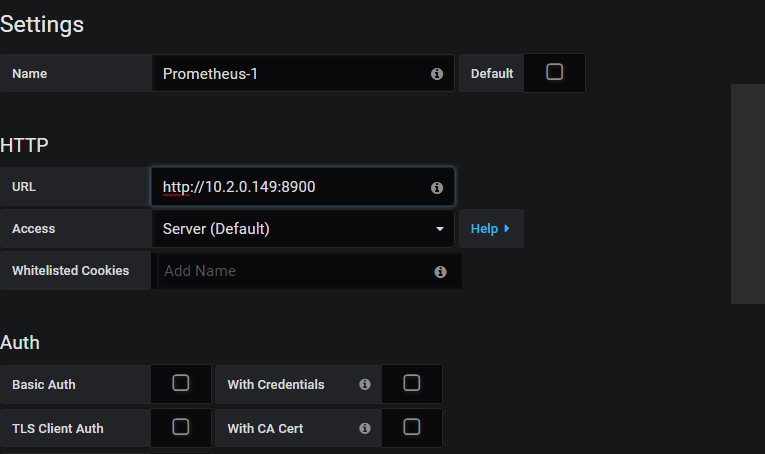Click the With Credentials label text
Image resolution: width=765 pixels, height=454 pixels.
coord(276,385)
